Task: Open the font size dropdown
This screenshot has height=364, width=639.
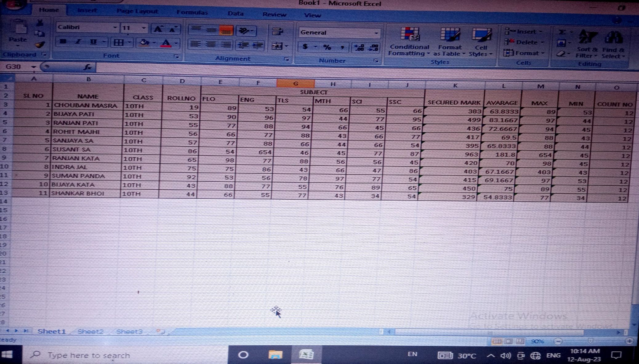Action: 143,28
